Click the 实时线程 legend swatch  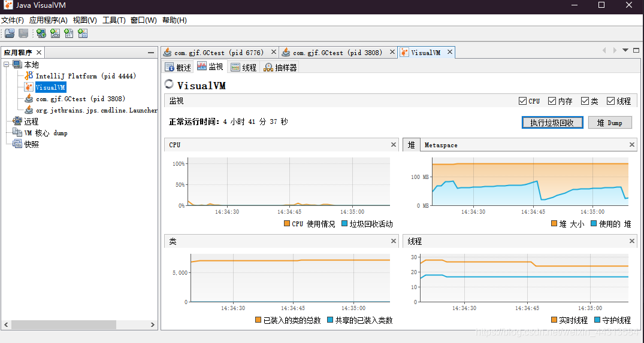(x=554, y=320)
